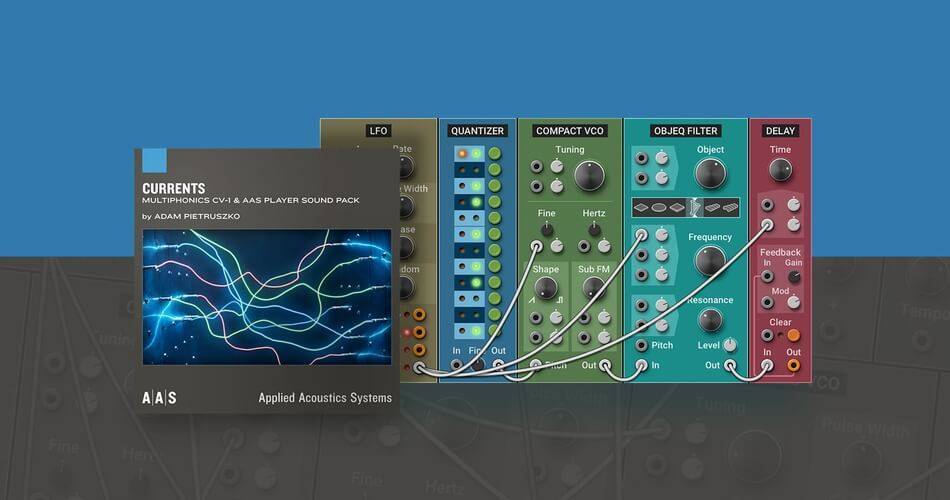This screenshot has height=500, width=950.
Task: Click the "Applied Acoustics Systems" text
Action: tap(325, 398)
